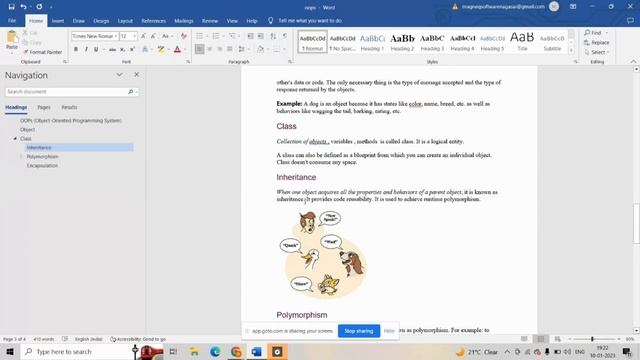Open Font dialog launcher
Viewport: 640px width, 360px height.
188,62
